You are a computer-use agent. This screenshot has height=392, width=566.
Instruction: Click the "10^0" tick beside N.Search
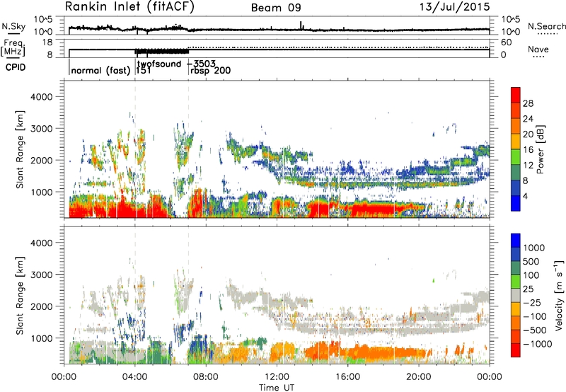(x=511, y=32)
